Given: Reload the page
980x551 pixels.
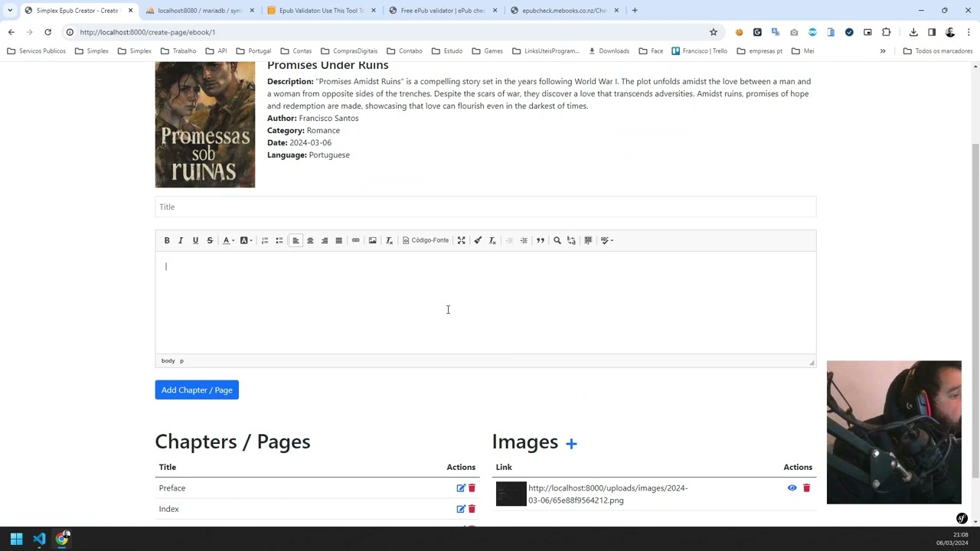Looking at the screenshot, I should (47, 32).
